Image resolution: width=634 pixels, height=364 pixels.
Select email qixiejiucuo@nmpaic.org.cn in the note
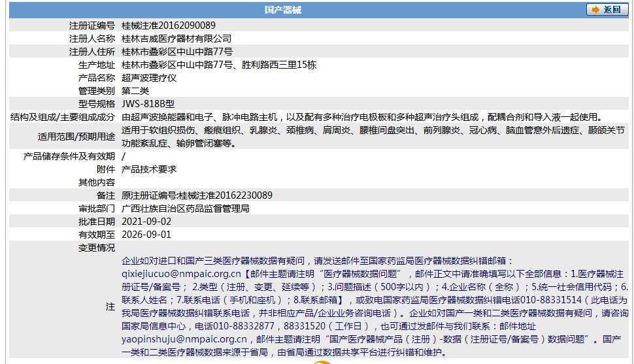[181, 274]
